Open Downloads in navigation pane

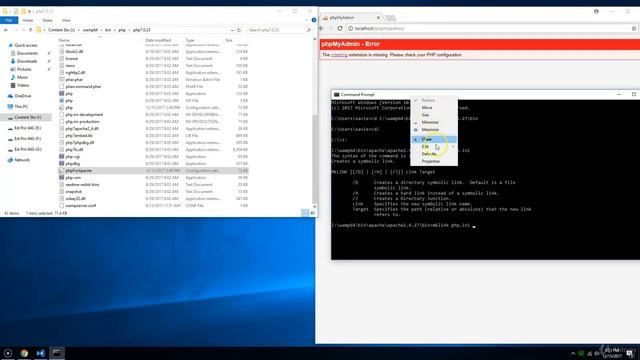[x=27, y=61]
